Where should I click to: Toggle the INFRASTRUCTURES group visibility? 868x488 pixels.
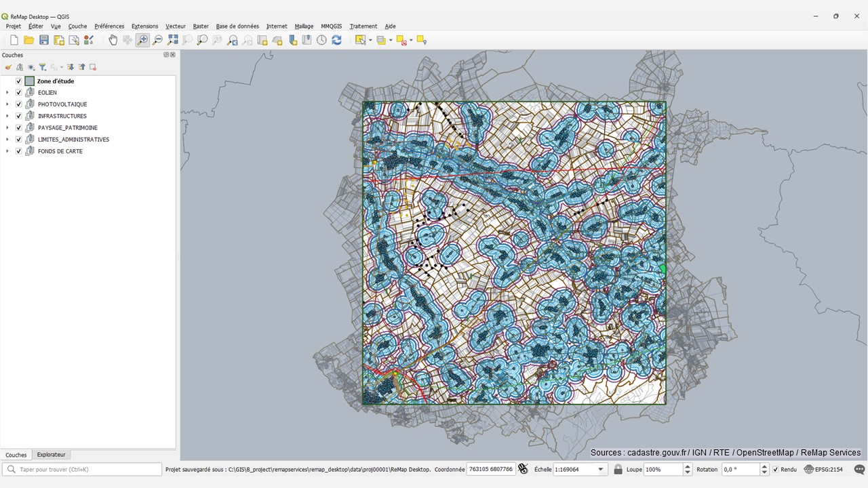coord(19,116)
